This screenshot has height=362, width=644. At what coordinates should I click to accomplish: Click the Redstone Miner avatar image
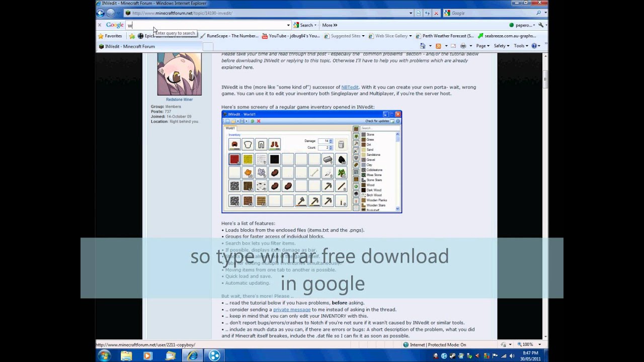179,74
